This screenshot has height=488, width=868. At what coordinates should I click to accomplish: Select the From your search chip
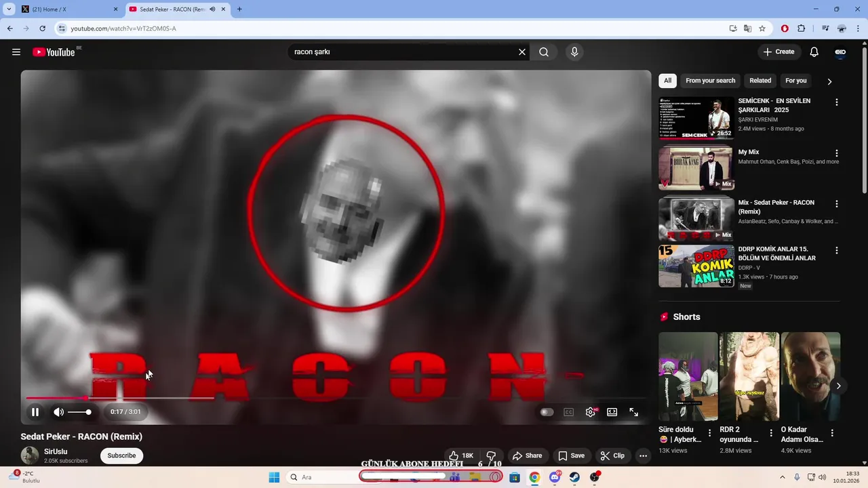pyautogui.click(x=711, y=81)
